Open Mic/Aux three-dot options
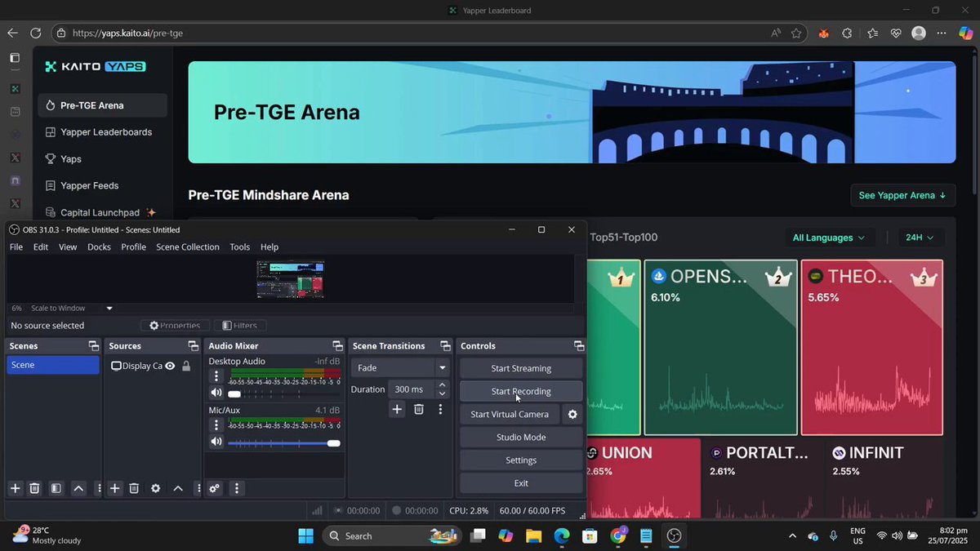The width and height of the screenshot is (980, 551). 216,424
